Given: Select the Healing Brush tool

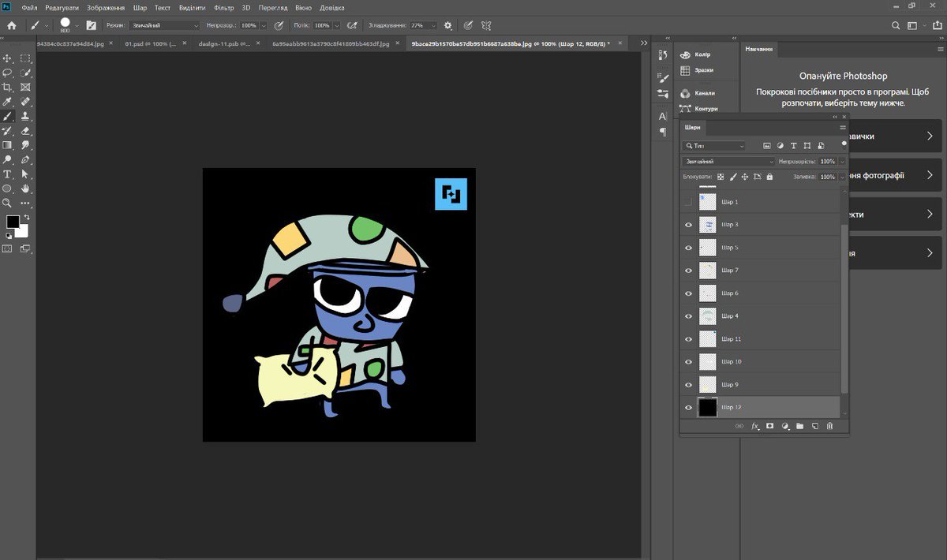Looking at the screenshot, I should click(x=25, y=102).
